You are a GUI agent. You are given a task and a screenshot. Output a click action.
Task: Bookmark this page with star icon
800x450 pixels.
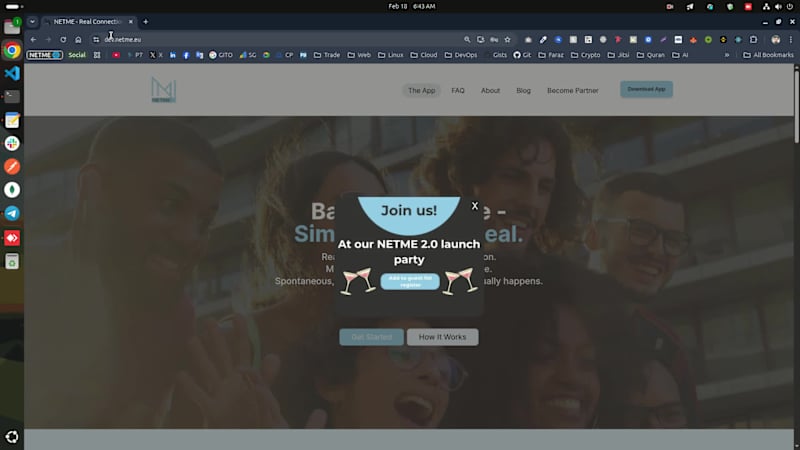[x=507, y=39]
